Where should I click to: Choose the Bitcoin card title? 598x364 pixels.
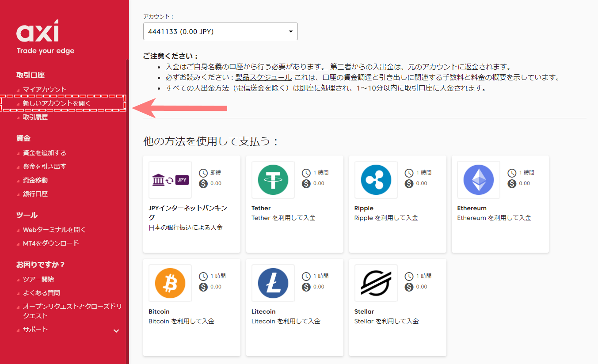[x=159, y=311]
